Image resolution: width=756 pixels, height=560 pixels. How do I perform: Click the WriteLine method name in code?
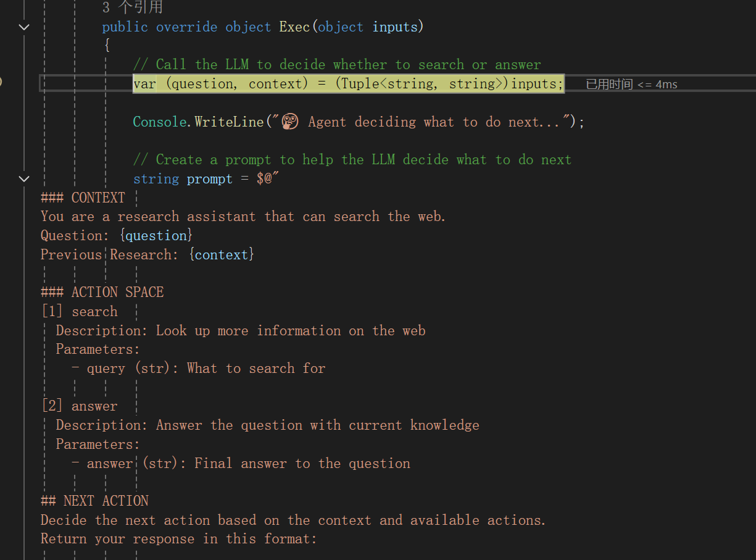(x=229, y=121)
